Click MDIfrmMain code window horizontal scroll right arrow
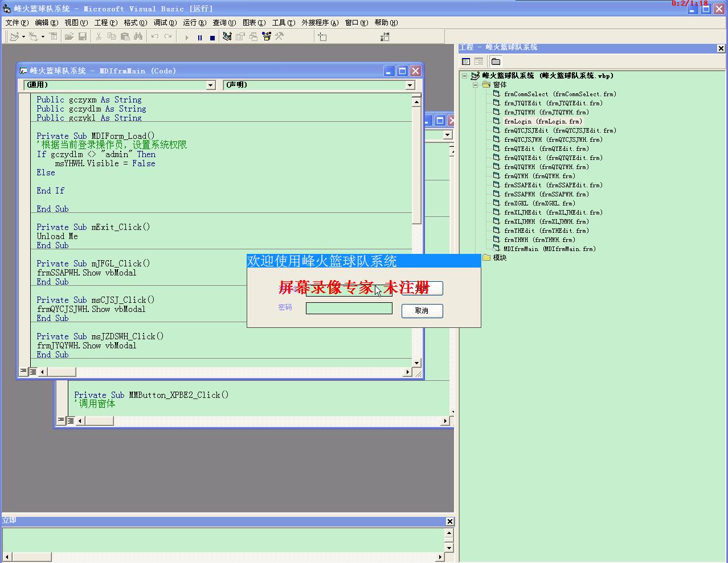 [x=407, y=372]
